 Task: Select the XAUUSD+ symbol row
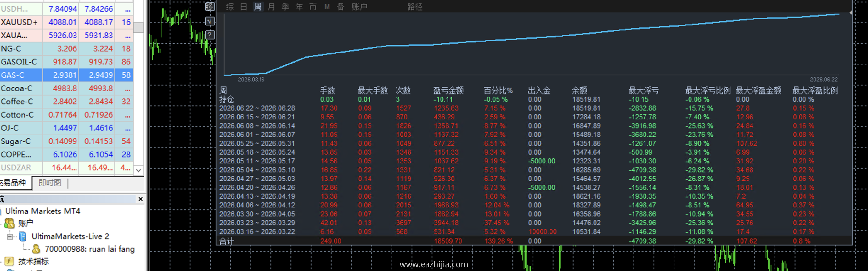(67, 22)
